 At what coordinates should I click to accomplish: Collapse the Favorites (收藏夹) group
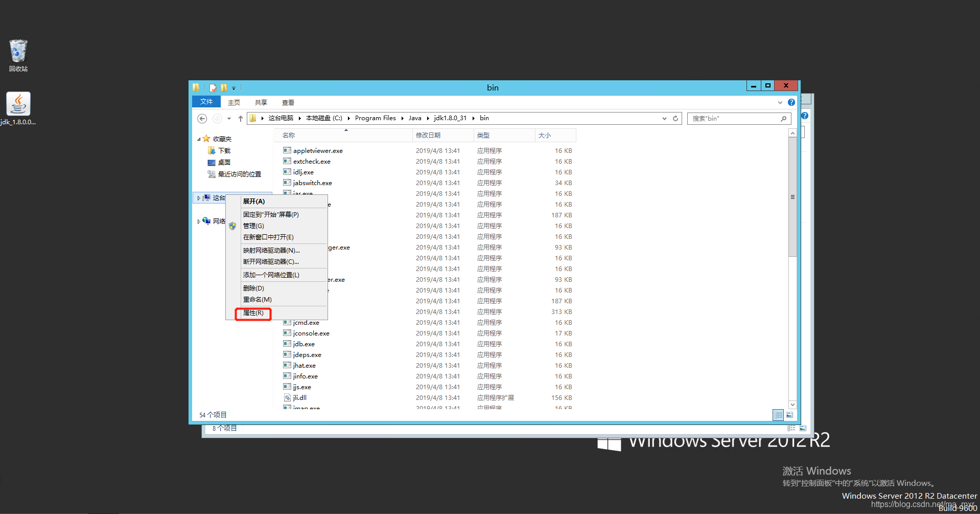[199, 139]
